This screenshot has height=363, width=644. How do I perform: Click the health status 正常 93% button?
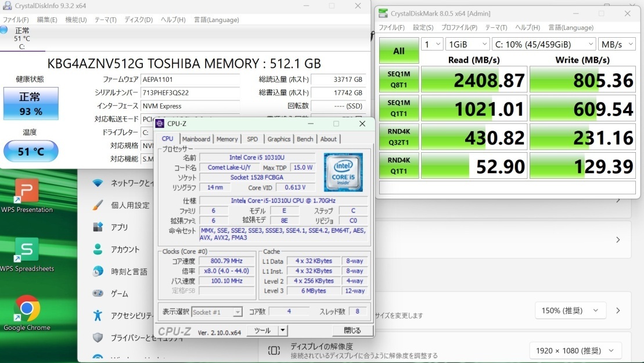coord(31,103)
